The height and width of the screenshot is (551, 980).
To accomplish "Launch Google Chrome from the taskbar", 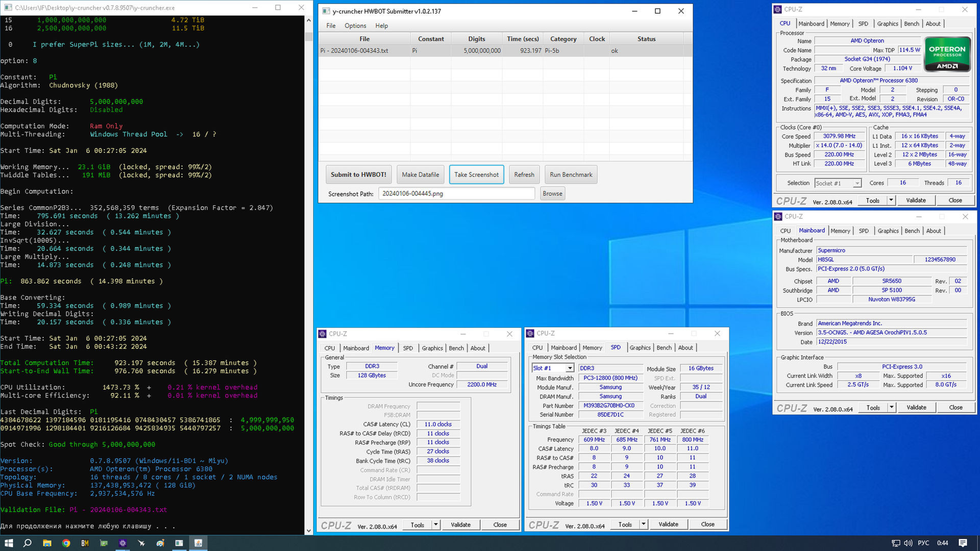I will [x=66, y=543].
